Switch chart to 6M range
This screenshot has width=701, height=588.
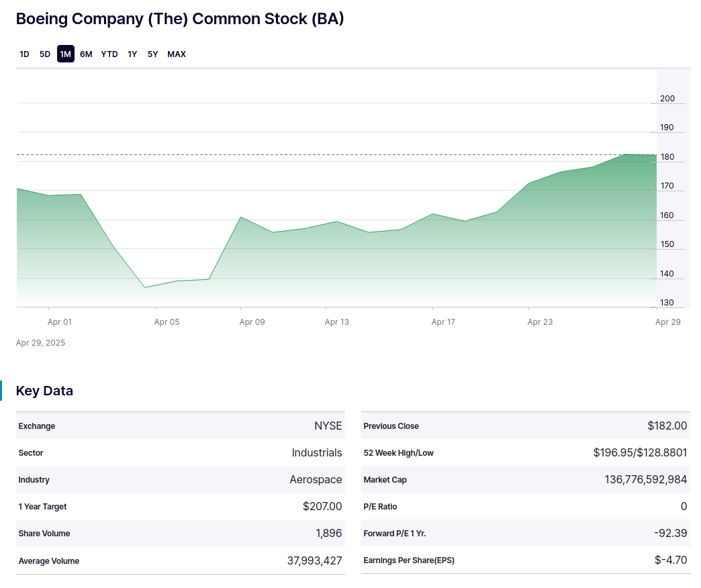pyautogui.click(x=87, y=54)
